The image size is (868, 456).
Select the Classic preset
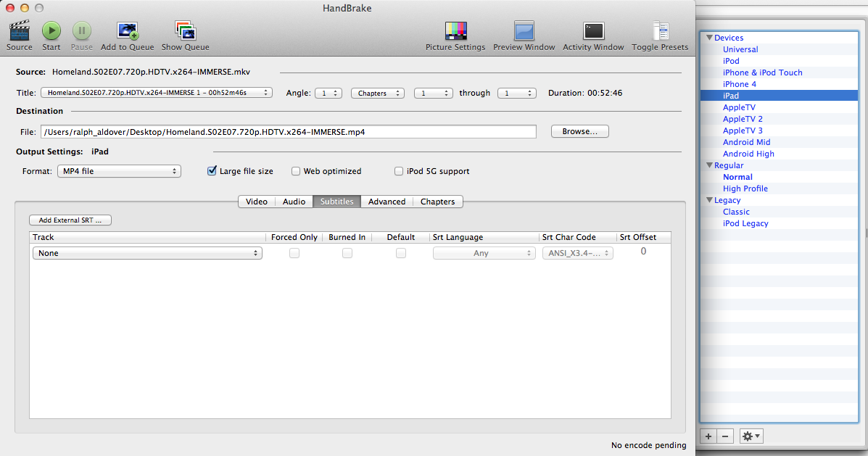click(736, 212)
